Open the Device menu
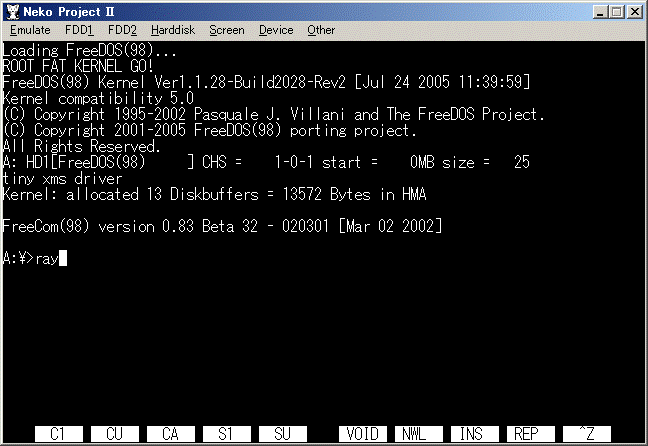 [x=276, y=30]
